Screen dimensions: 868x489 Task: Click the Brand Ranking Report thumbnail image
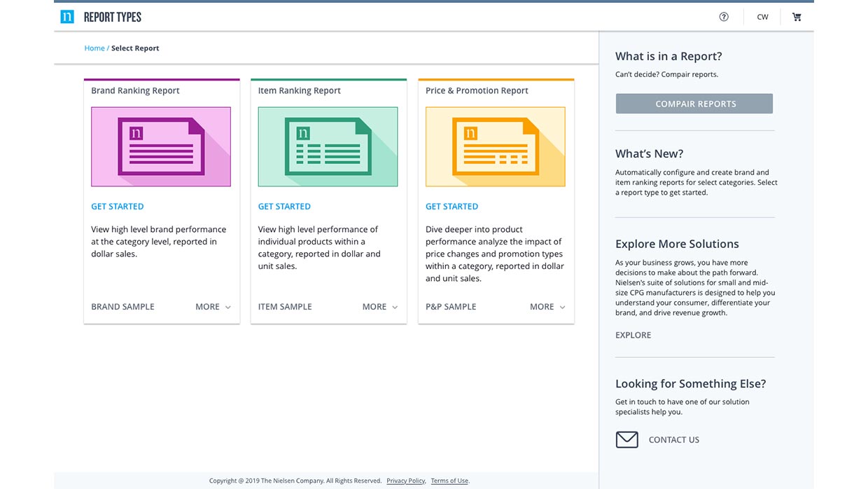coord(161,146)
